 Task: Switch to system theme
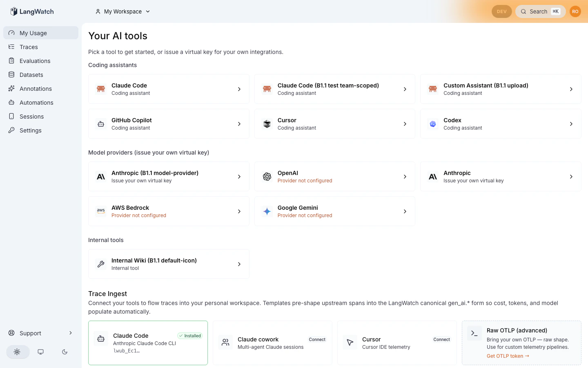click(41, 352)
